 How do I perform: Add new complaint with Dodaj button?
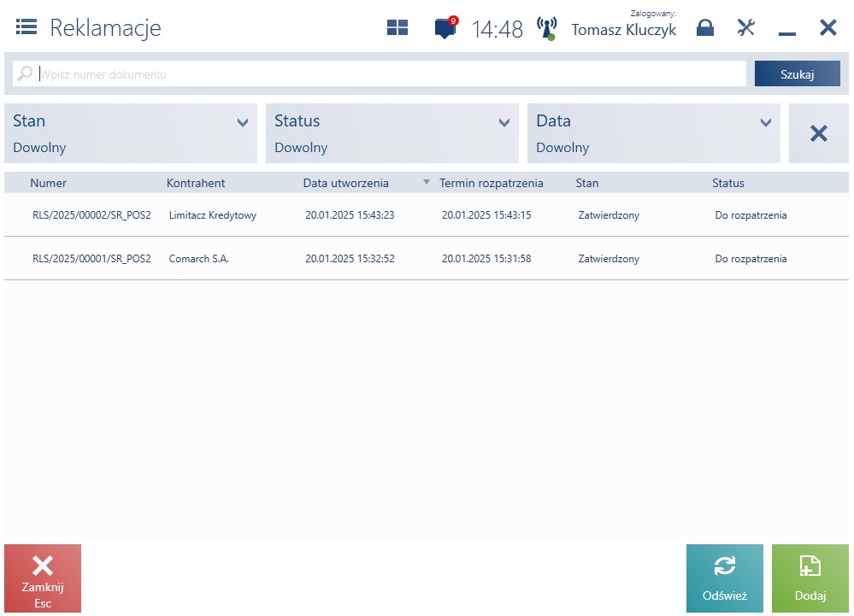click(810, 578)
